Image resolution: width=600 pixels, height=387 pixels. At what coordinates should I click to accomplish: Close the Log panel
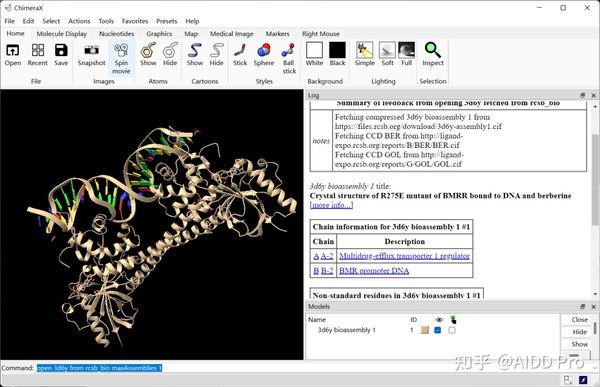pos(593,95)
